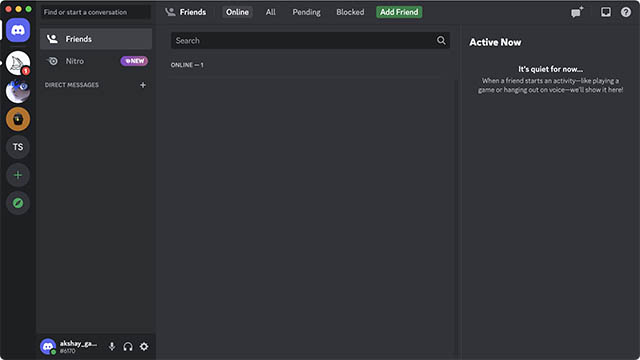Switch to the Online tab
Screen dimensions: 640x360
point(237,12)
